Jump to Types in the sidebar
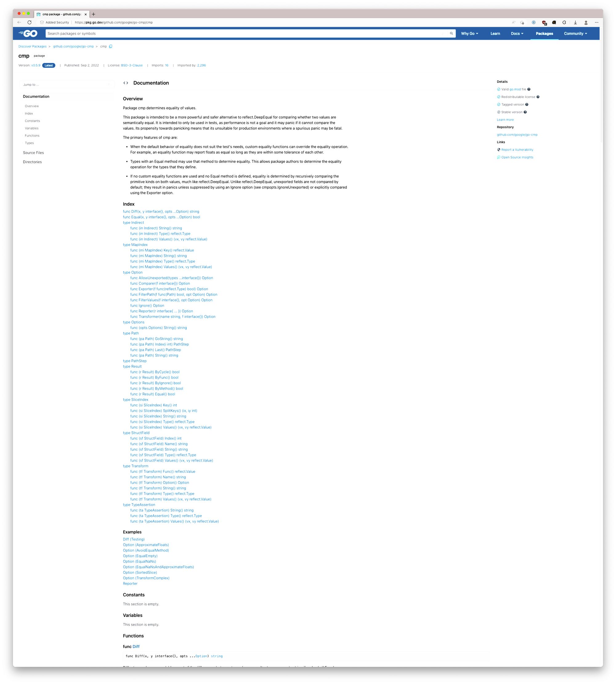The image size is (616, 684). tap(30, 143)
